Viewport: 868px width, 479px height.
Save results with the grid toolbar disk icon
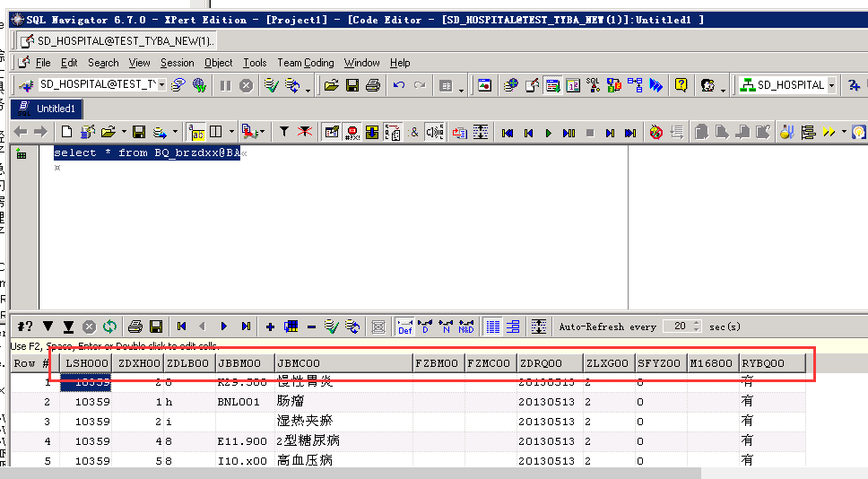coord(156,327)
